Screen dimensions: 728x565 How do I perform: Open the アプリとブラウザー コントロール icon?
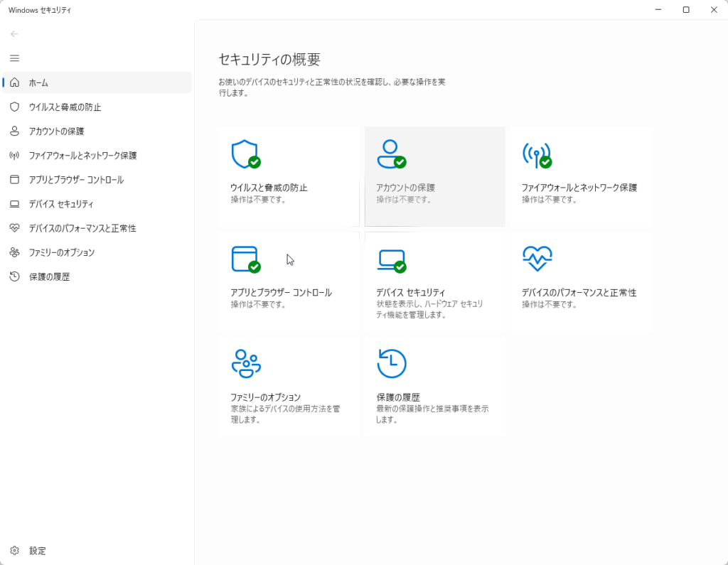click(247, 258)
